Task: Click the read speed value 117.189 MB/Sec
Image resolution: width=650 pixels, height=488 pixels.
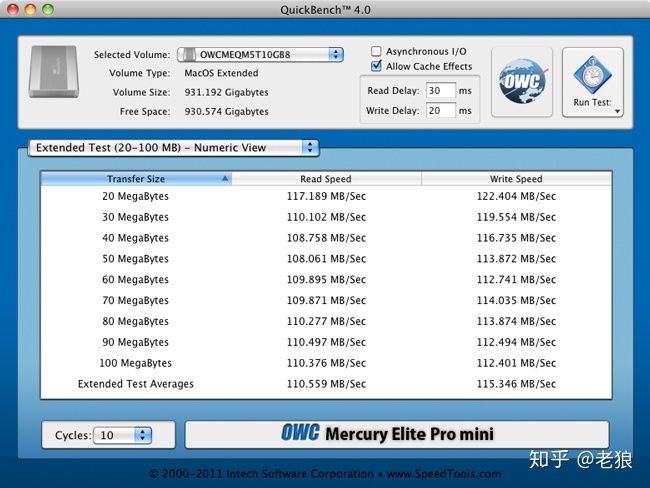Action: pos(326,196)
